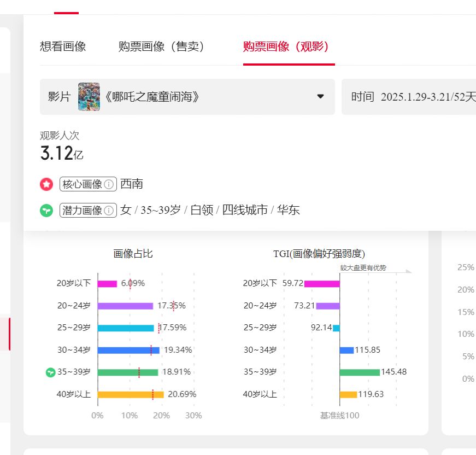The image size is (476, 455).
Task: Switch to 购票画像（售卖）tab
Action: [162, 46]
